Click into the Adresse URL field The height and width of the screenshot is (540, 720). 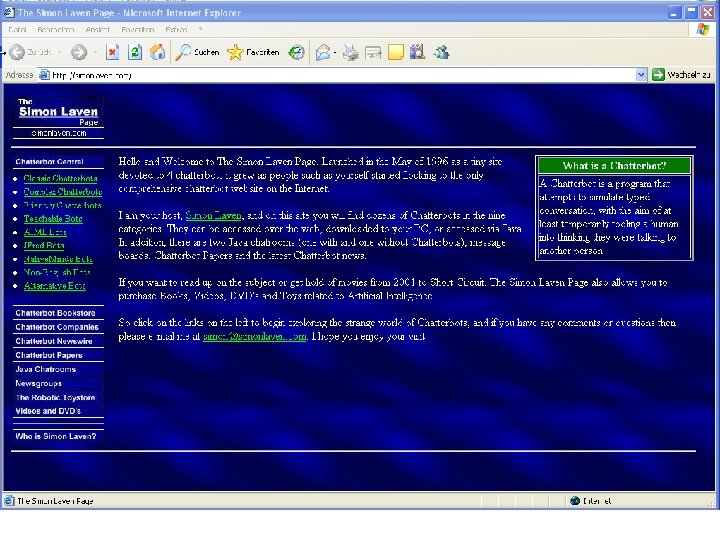coord(342,75)
